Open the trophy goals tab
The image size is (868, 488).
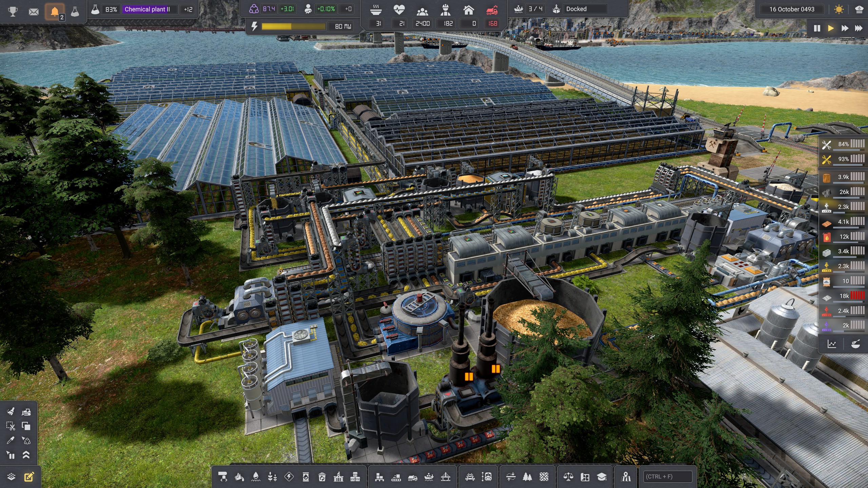[x=13, y=12]
